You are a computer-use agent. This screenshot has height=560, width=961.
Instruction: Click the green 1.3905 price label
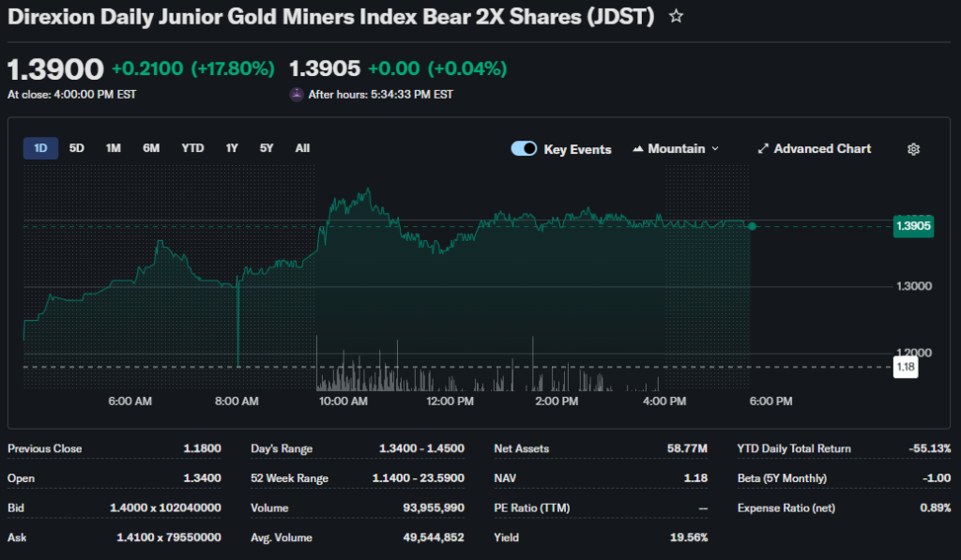pos(912,226)
